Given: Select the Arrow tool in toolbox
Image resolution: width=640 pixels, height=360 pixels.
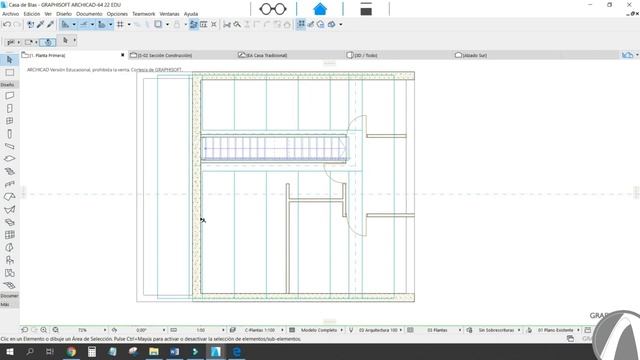Looking at the screenshot, I should pyautogui.click(x=9, y=60).
